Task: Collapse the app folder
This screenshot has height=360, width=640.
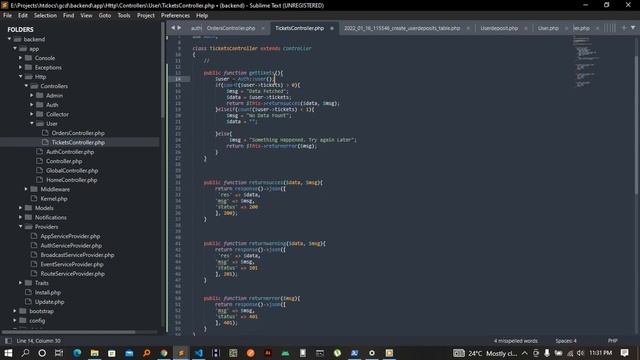Action: coord(15,49)
